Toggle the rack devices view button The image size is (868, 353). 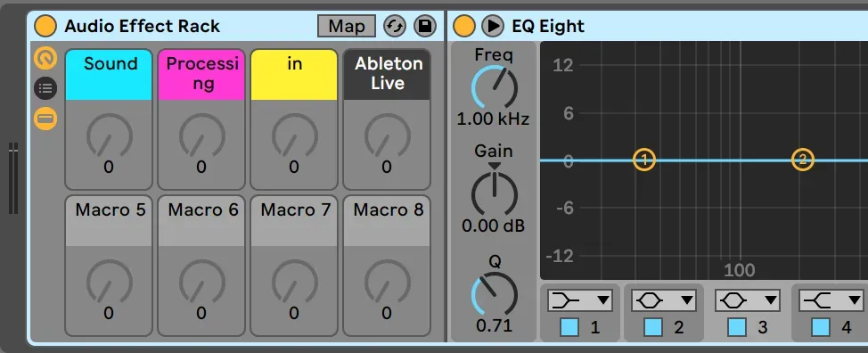coord(45,119)
